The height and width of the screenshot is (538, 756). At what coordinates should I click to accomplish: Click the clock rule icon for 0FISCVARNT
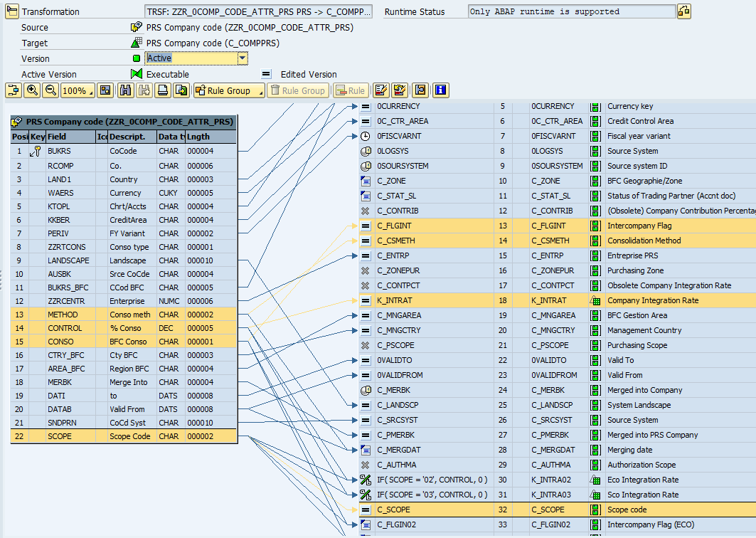365,136
